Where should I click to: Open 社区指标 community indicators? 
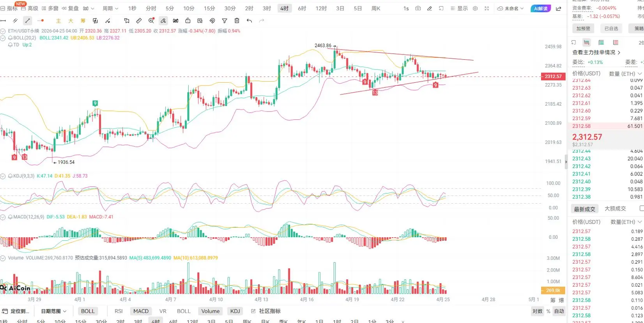(x=266, y=311)
